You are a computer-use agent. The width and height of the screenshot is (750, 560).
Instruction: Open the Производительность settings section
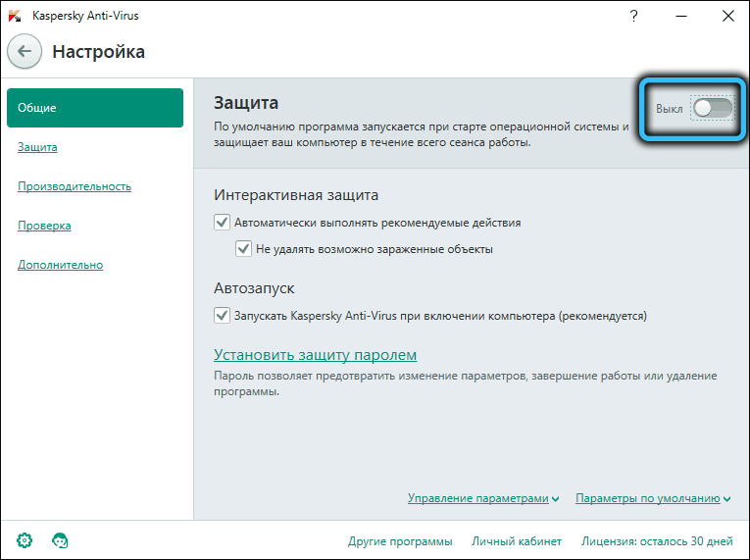[x=75, y=186]
